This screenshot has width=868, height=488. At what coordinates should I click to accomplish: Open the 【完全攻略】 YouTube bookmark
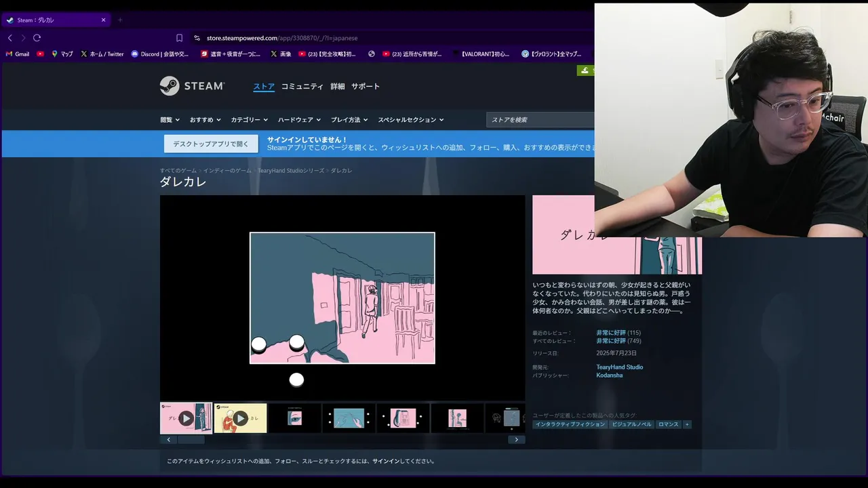[327, 54]
